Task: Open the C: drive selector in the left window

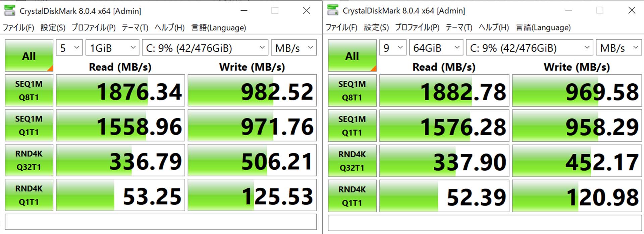Action: pyautogui.click(x=205, y=48)
